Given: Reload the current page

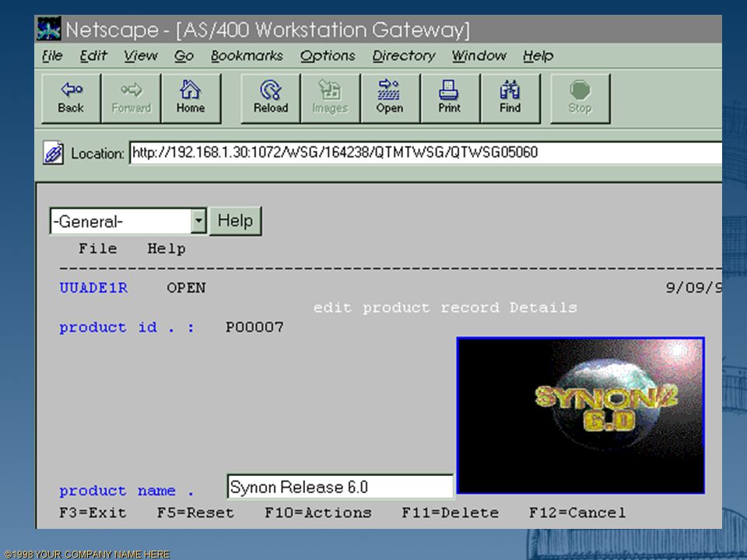Looking at the screenshot, I should coord(271,99).
